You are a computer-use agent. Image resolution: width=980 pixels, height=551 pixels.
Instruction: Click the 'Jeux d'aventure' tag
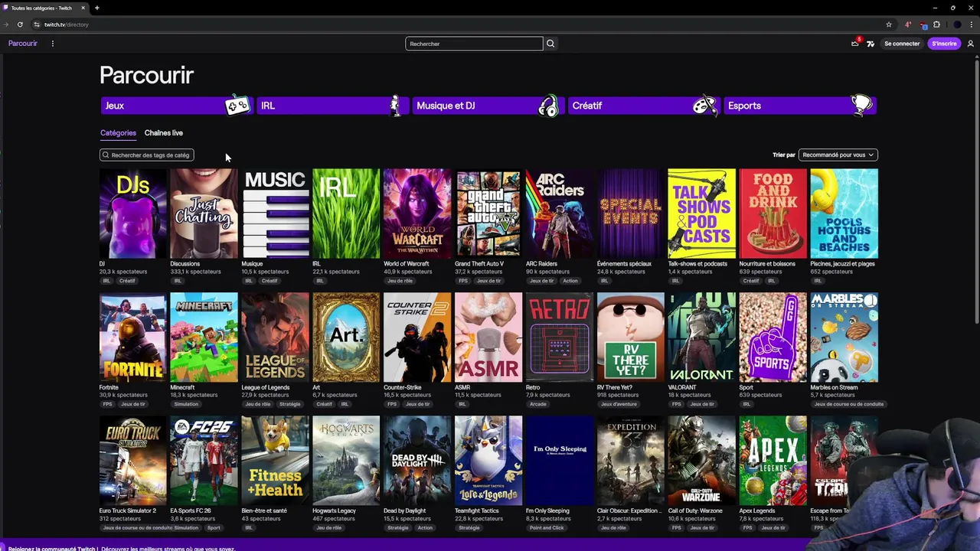619,404
